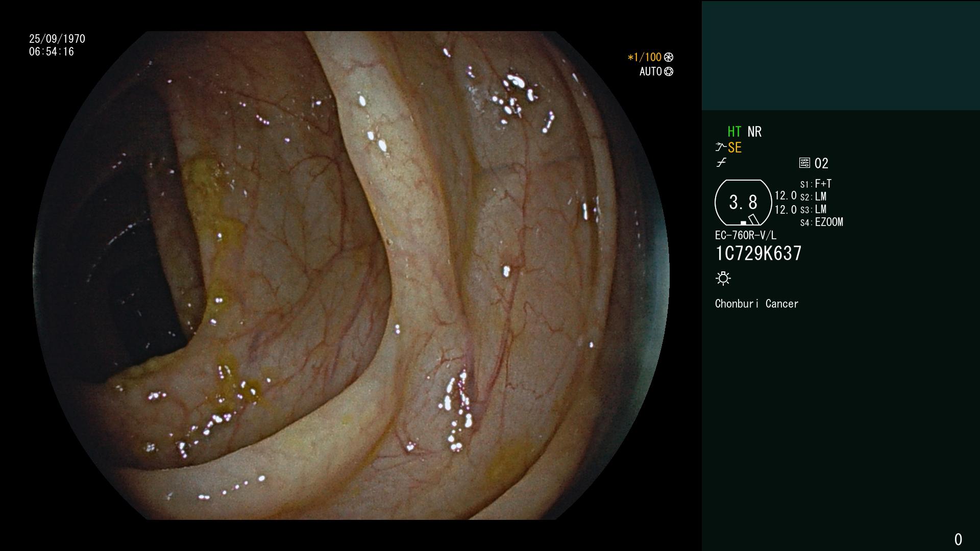Click the orange SE enhancement label

tap(734, 148)
